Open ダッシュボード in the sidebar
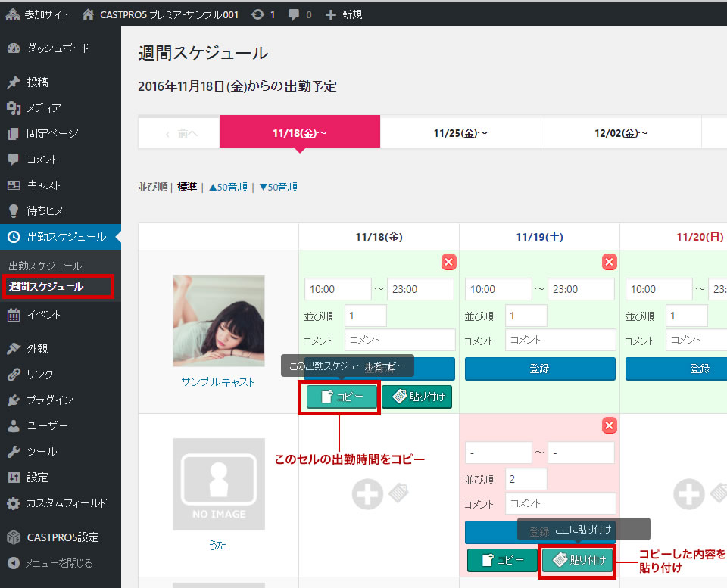The width and height of the screenshot is (727, 588). click(61, 48)
